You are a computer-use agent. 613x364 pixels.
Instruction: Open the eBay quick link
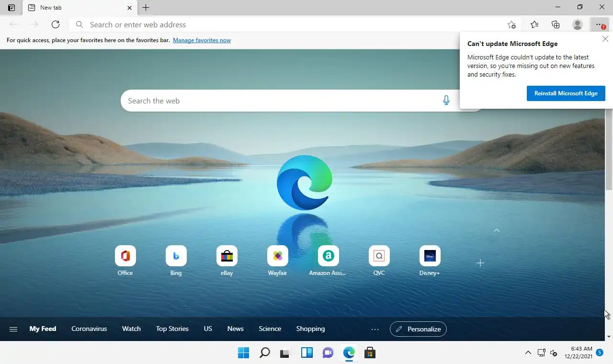(x=227, y=261)
